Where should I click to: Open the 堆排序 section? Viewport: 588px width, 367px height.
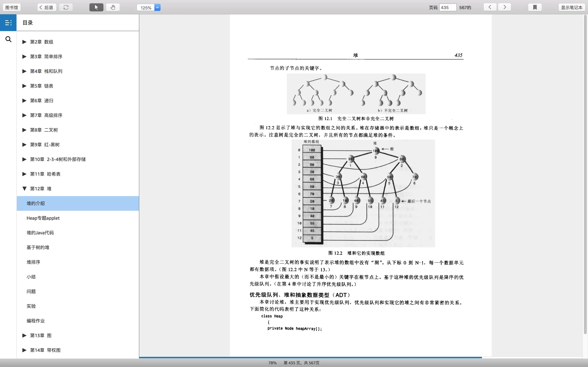point(33,262)
